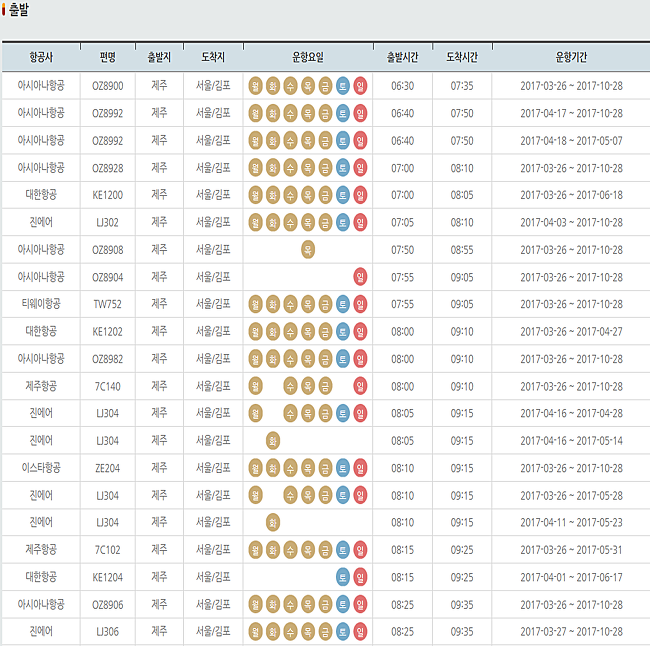This screenshot has width=650, height=646.
Task: Click Tuesday (화) icon in LJ304 row ending 2017-05-14
Action: click(273, 441)
